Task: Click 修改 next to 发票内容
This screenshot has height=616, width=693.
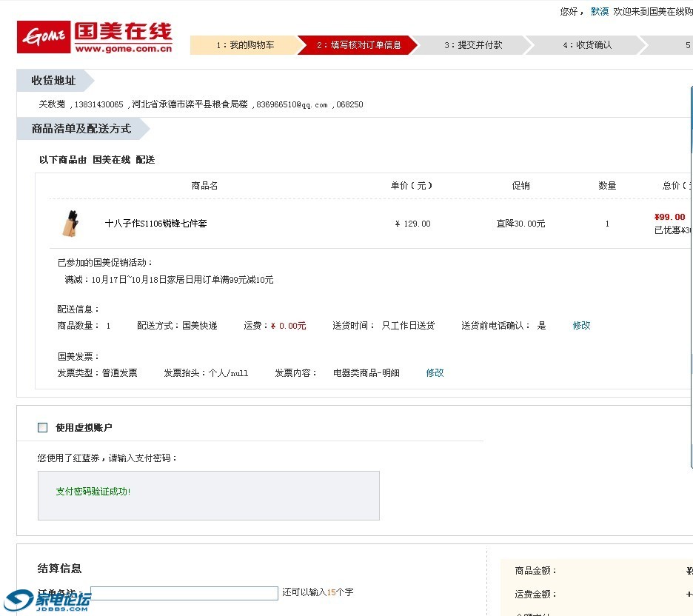Action: (x=435, y=373)
